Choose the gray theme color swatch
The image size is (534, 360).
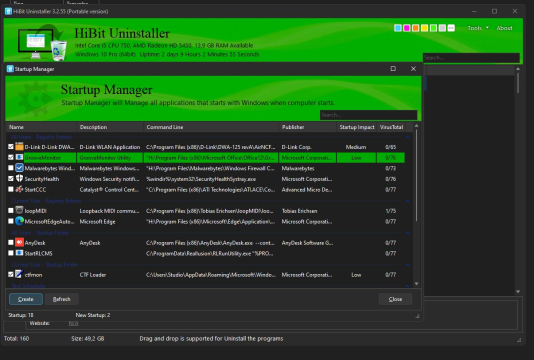pos(442,28)
